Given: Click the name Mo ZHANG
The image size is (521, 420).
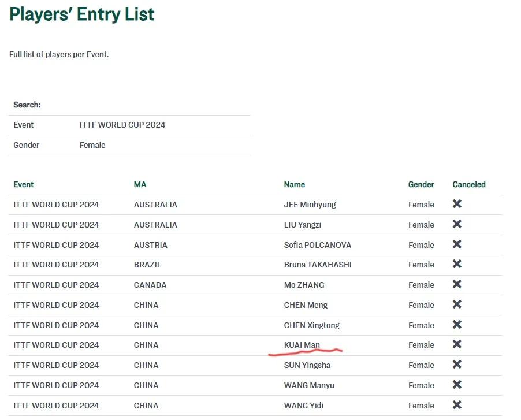Looking at the screenshot, I should pos(304,285).
